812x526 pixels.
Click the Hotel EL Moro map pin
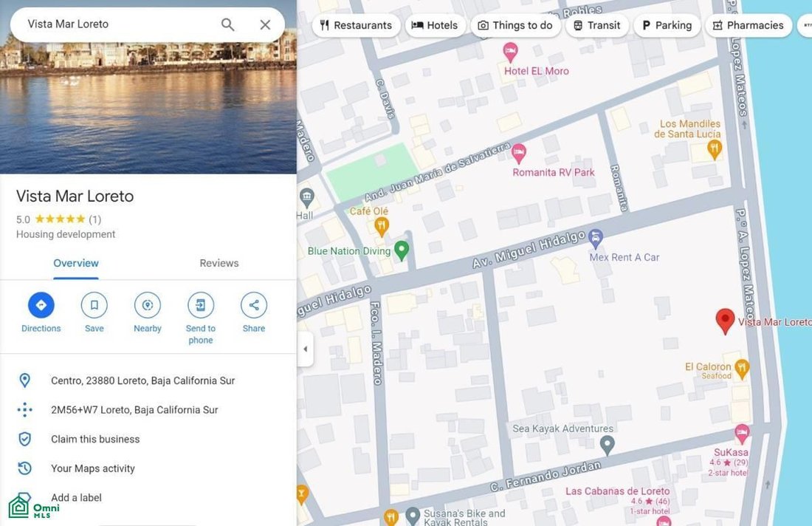click(510, 52)
